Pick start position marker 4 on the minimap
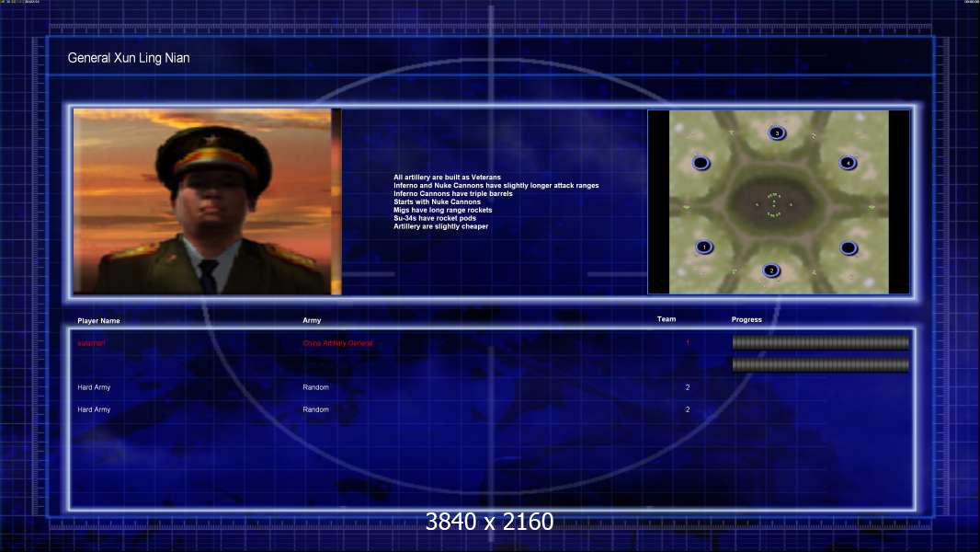 pos(849,163)
